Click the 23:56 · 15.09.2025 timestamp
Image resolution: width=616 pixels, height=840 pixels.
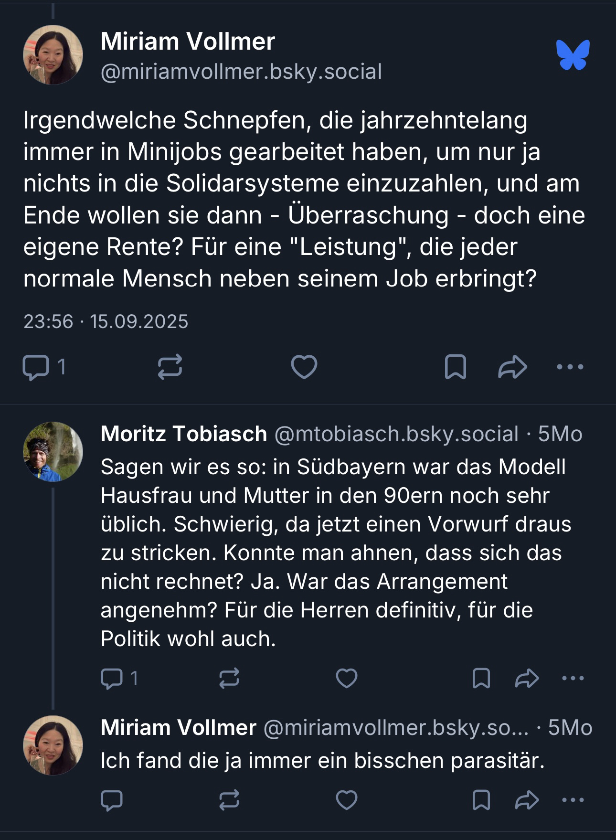pos(106,321)
